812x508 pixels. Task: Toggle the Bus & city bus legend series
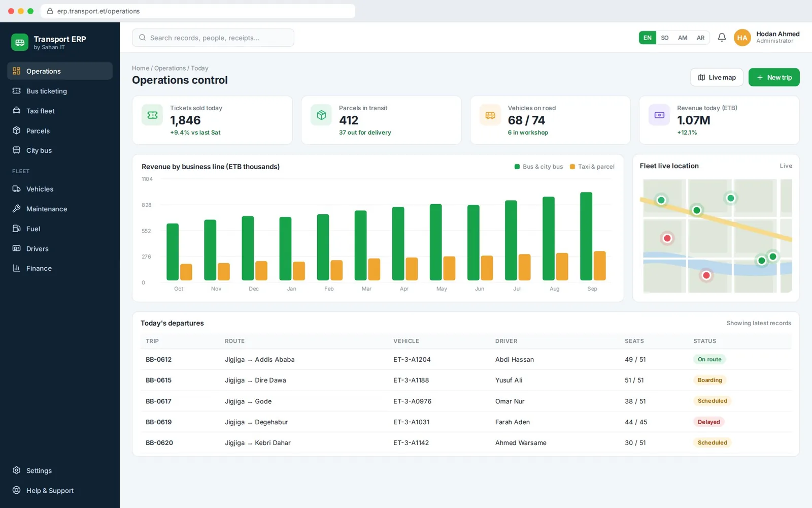coord(538,167)
